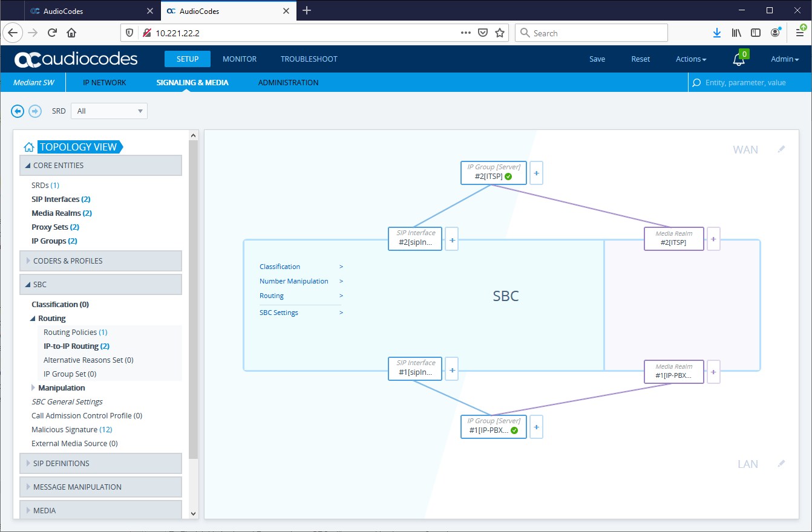This screenshot has width=812, height=532.
Task: Click the plus button beside ITSP IP Group
Action: [x=536, y=173]
